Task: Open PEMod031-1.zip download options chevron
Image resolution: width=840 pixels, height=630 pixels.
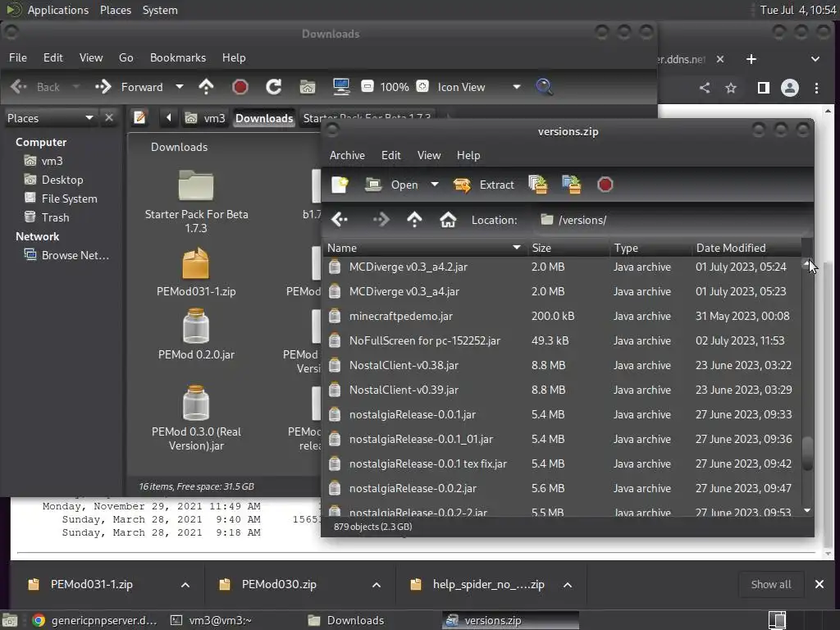Action: coord(185,585)
